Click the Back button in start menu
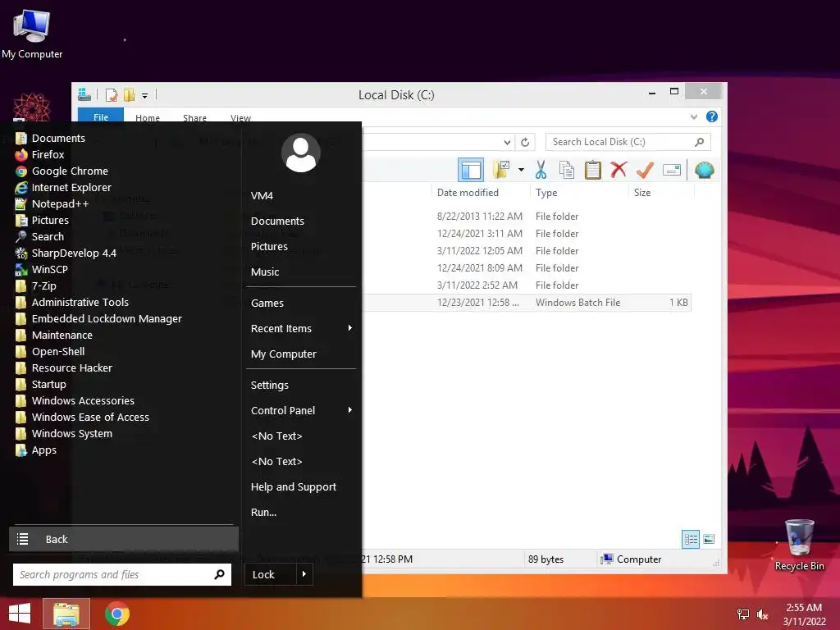840x630 pixels. point(124,539)
